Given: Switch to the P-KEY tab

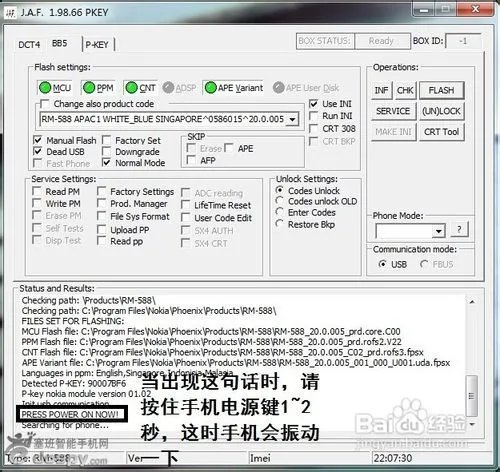Looking at the screenshot, I should [x=97, y=45].
